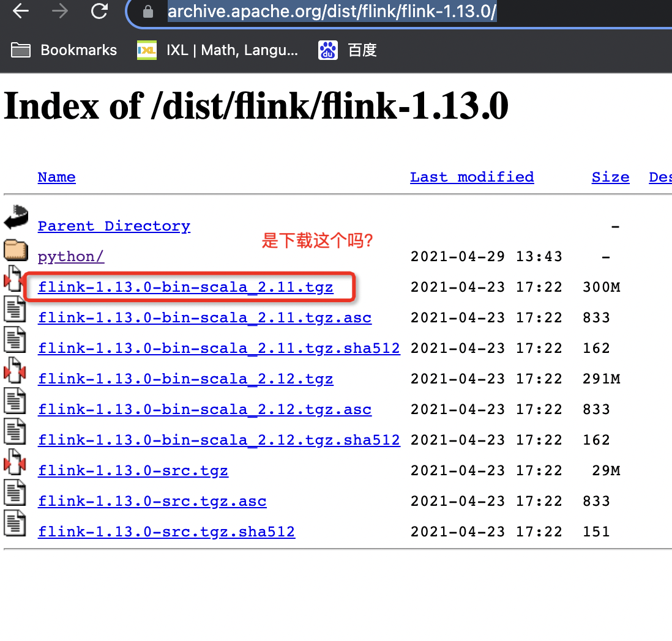Screen dimensions: 672x641
Task: Click document icon beside scala_2.12.tgz.asc
Action: coord(15,401)
